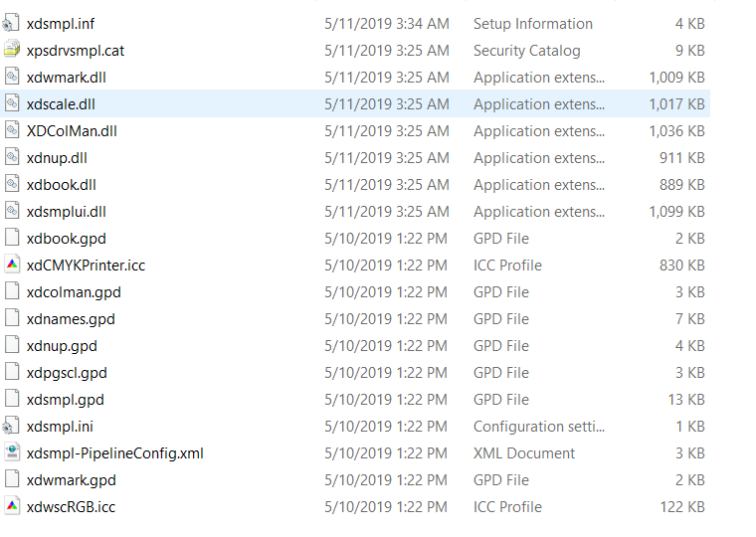Image resolution: width=756 pixels, height=537 pixels.
Task: Click the xdsmpl.ini settings file icon
Action: pyautogui.click(x=12, y=427)
